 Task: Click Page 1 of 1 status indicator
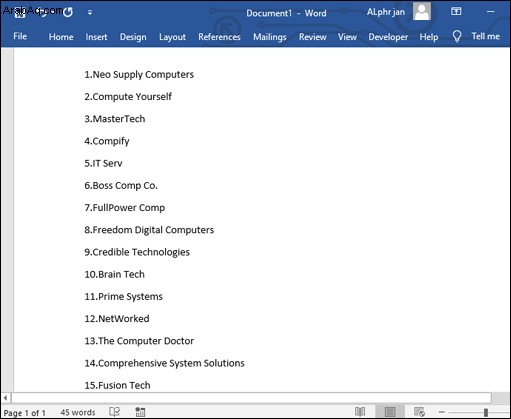[25, 413]
